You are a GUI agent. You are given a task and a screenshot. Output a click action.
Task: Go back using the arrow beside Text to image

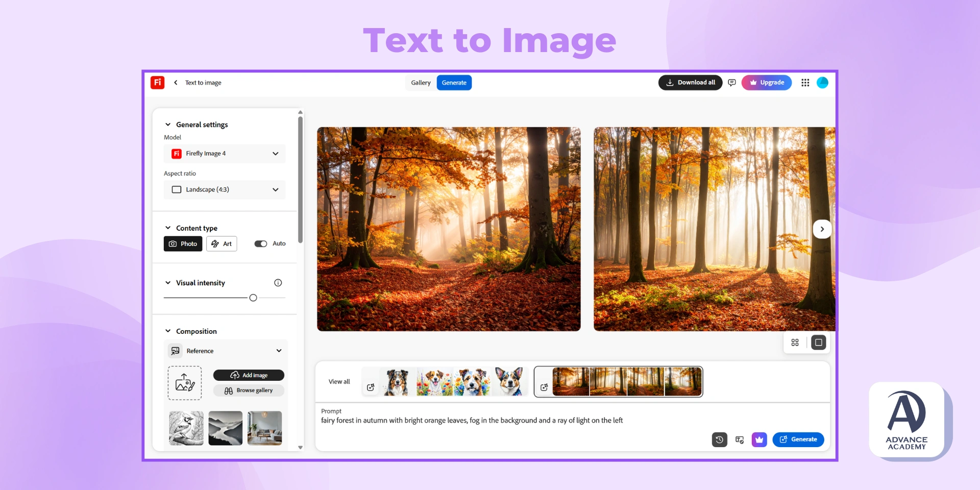pos(176,83)
